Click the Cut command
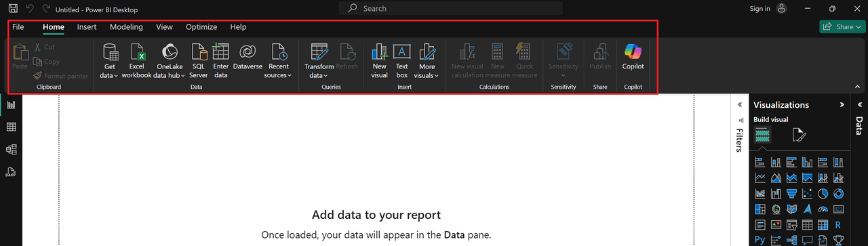The image size is (868, 246). pos(45,47)
